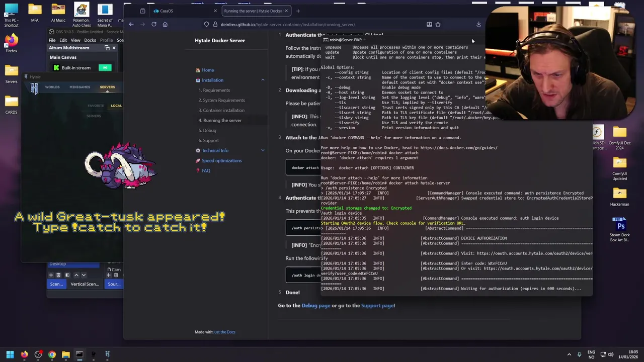644x362 pixels.
Task: Go to 5. Debug sidebar entry
Action: (x=207, y=130)
